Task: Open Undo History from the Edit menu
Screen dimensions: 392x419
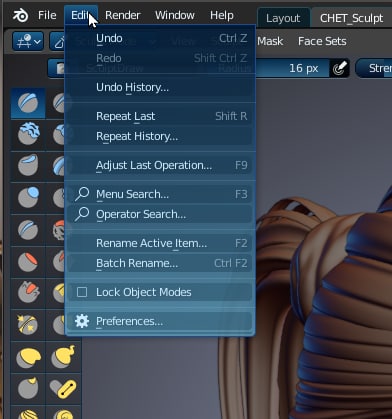Action: [x=160, y=87]
